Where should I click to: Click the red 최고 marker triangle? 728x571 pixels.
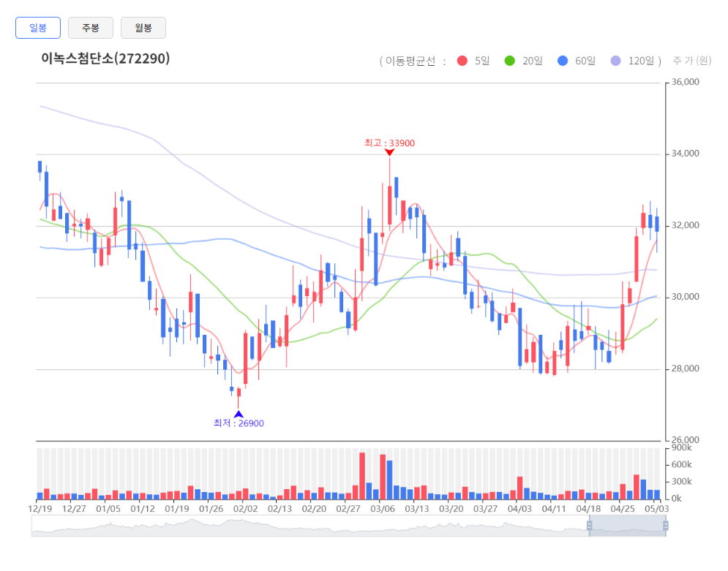pos(389,152)
